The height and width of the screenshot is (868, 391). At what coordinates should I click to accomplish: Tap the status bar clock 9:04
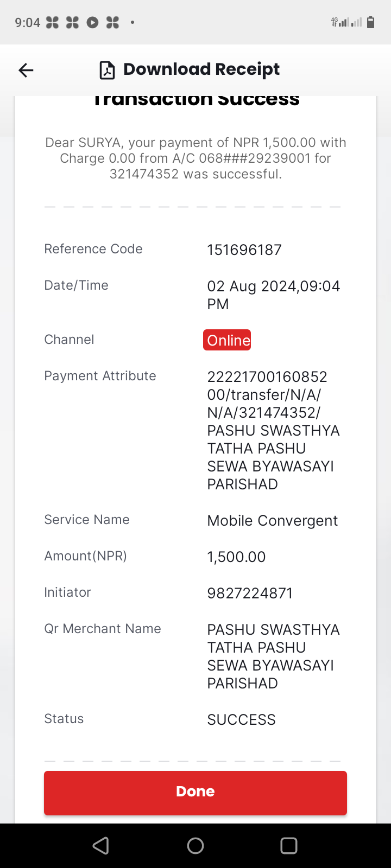(27, 22)
